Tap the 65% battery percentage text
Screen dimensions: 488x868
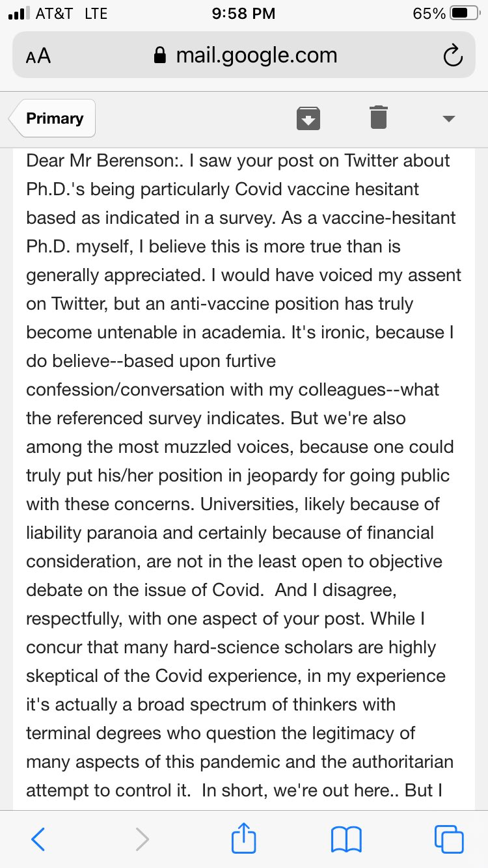point(429,13)
